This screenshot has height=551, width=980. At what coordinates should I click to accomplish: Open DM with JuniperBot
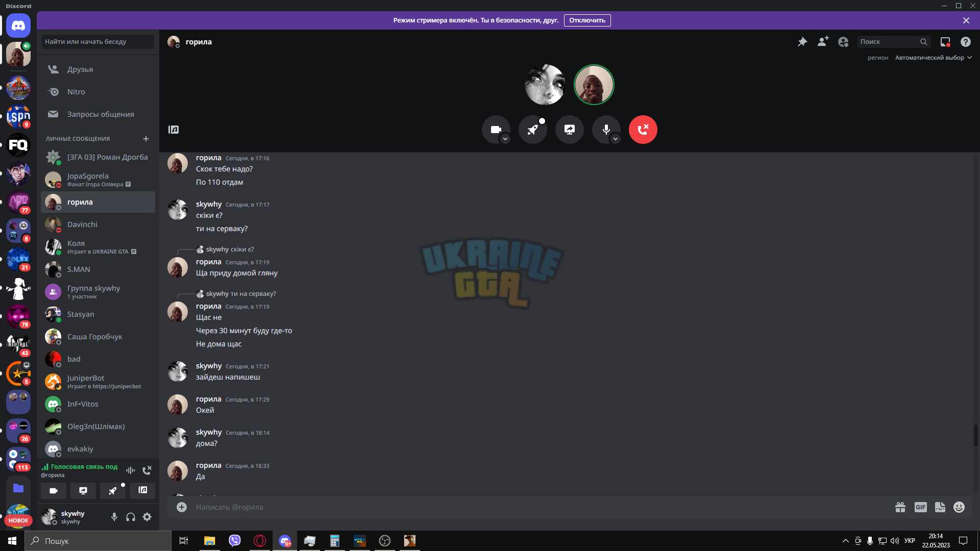tap(98, 382)
